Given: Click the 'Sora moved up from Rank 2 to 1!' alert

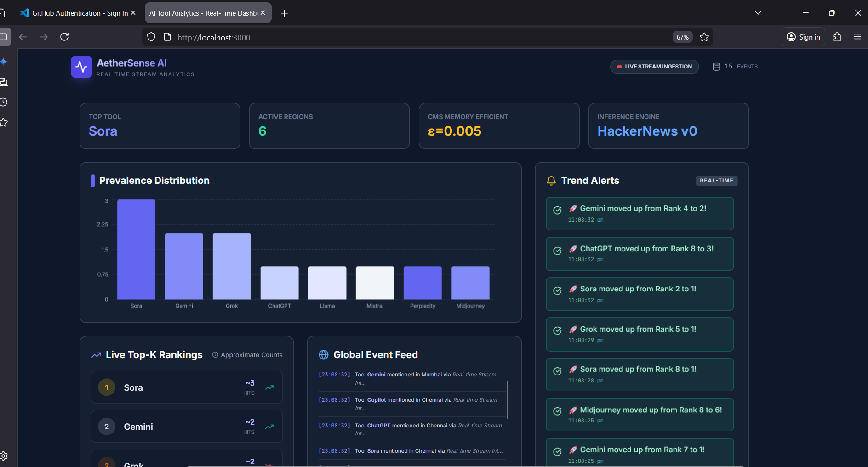Looking at the screenshot, I should tap(640, 294).
